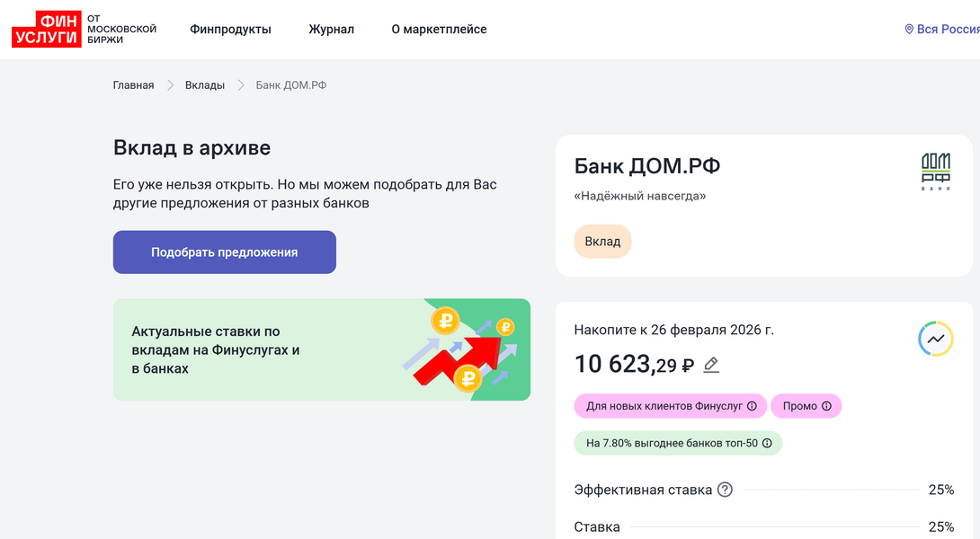The image size is (980, 539).
Task: Click the Банк ДОМ.РФ breadcrumb
Action: (291, 85)
